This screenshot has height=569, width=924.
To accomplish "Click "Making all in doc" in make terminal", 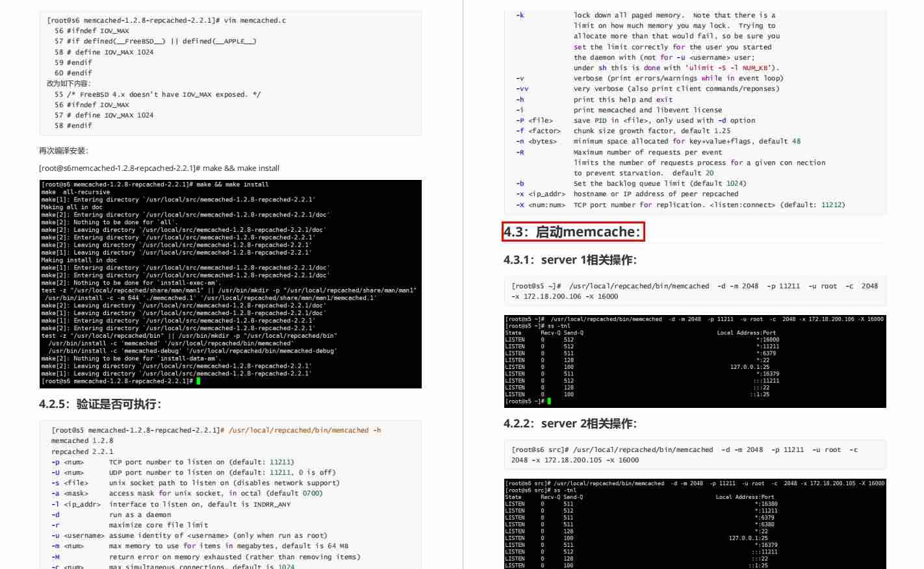I will point(72,207).
